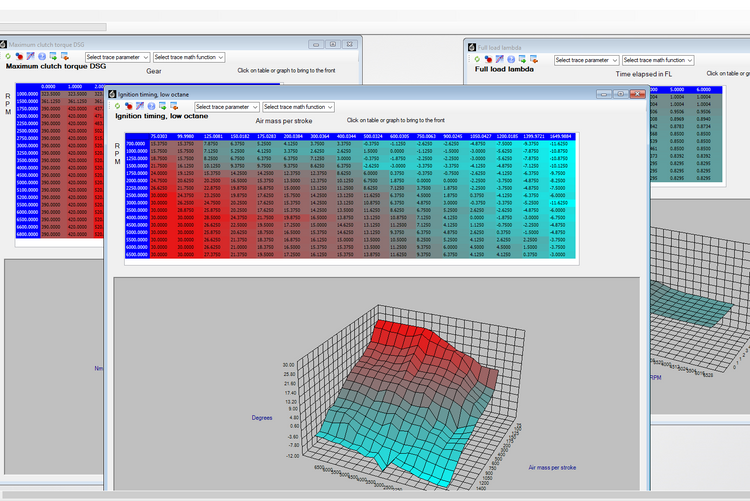750x501 pixels.
Task: Click green-arrow export icon in Full load lambda window
Action: click(523, 59)
